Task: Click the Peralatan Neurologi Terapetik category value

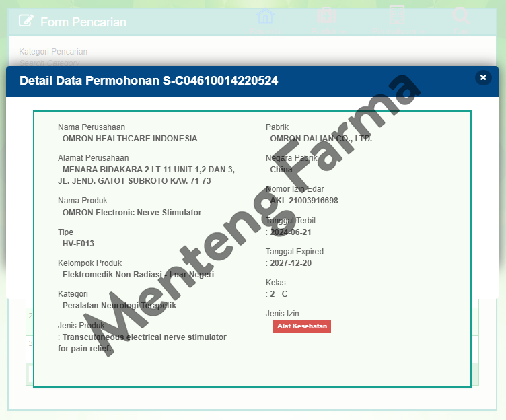Action: 119,306
